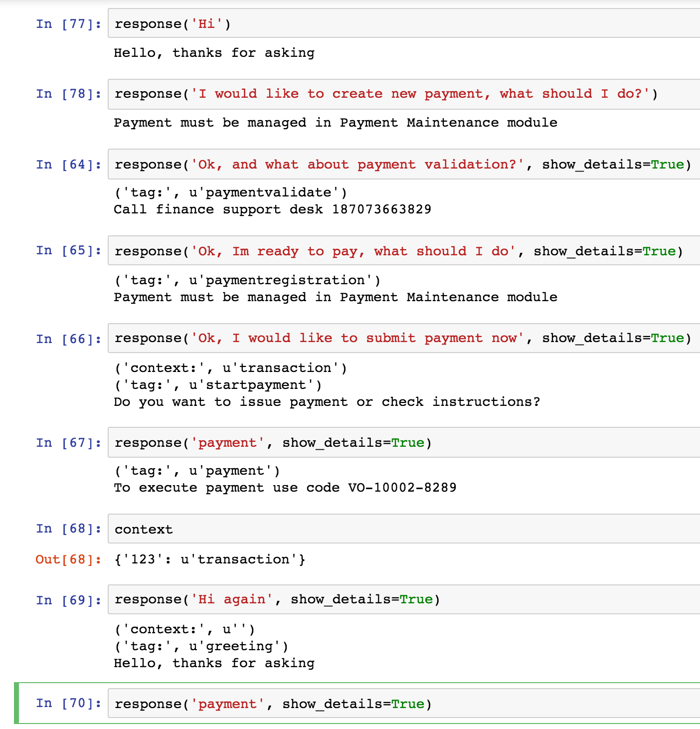Select In [67] cell with response('payment')
This screenshot has width=700, height=729.
pyautogui.click(x=404, y=443)
